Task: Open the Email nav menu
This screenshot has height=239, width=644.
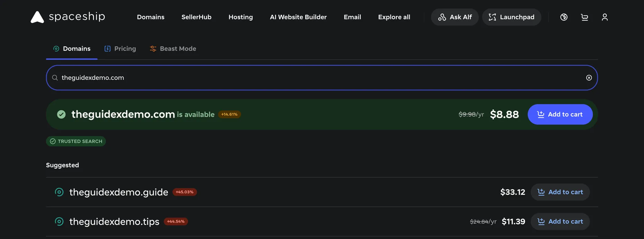Action: pos(352,17)
